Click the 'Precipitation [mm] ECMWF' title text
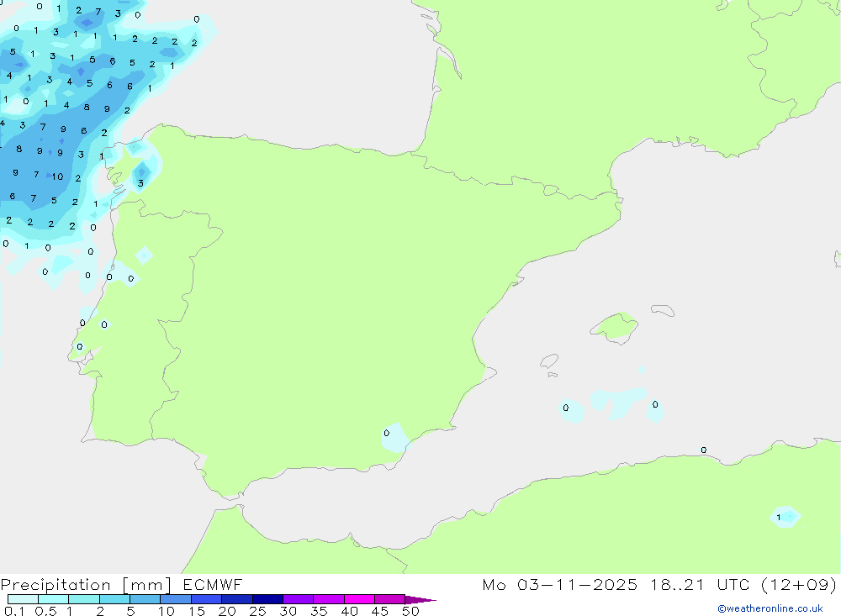 coord(122,584)
